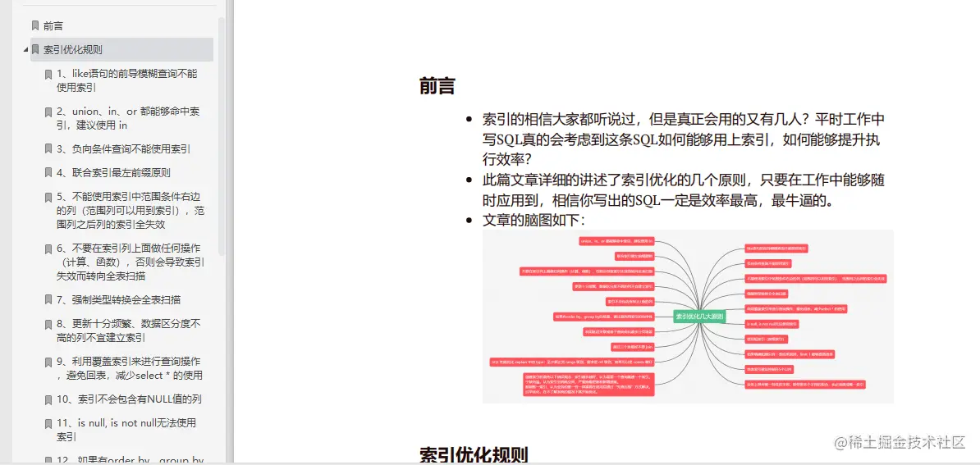Click bookmark icon for item 6 索引列操作
The height and width of the screenshot is (465, 980).
tap(48, 249)
